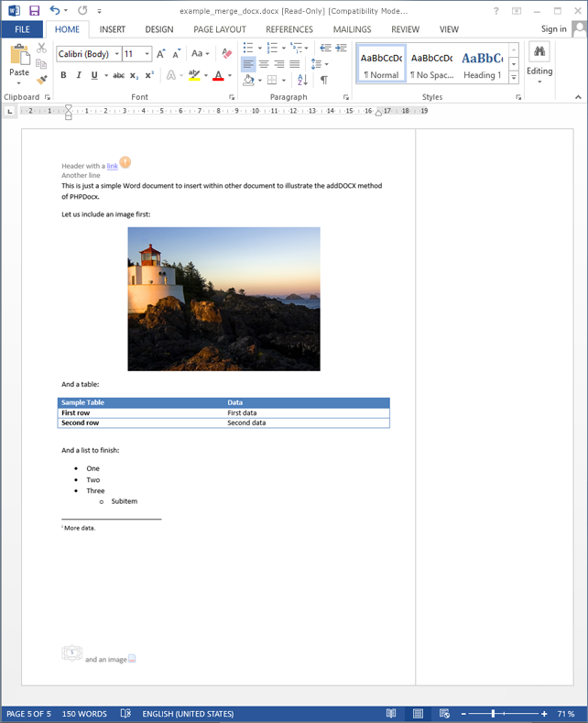Toggle Italic formatting

[x=79, y=75]
